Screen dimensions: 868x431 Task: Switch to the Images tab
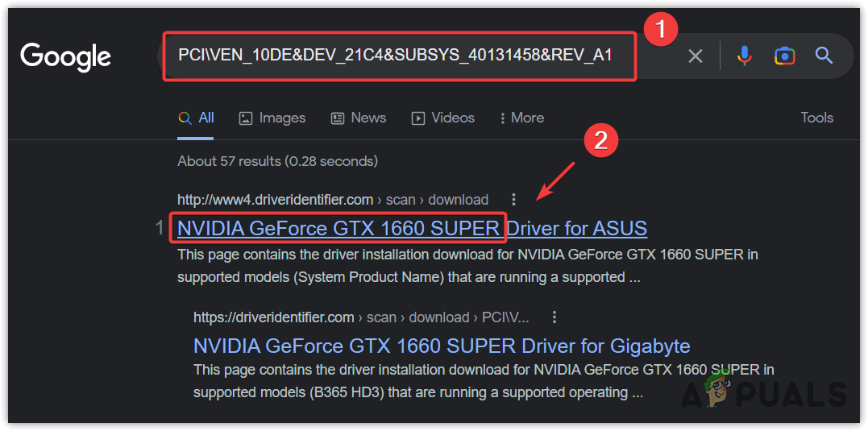tap(272, 118)
